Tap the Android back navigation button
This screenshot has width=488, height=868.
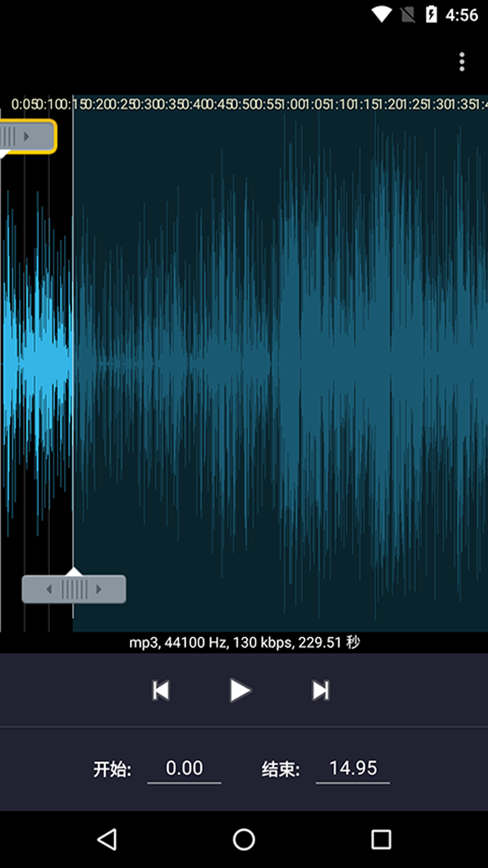click(x=106, y=840)
